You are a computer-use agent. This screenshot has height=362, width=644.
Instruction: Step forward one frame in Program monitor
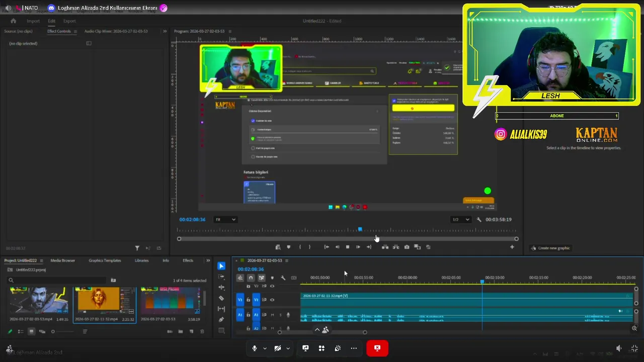coord(358,247)
